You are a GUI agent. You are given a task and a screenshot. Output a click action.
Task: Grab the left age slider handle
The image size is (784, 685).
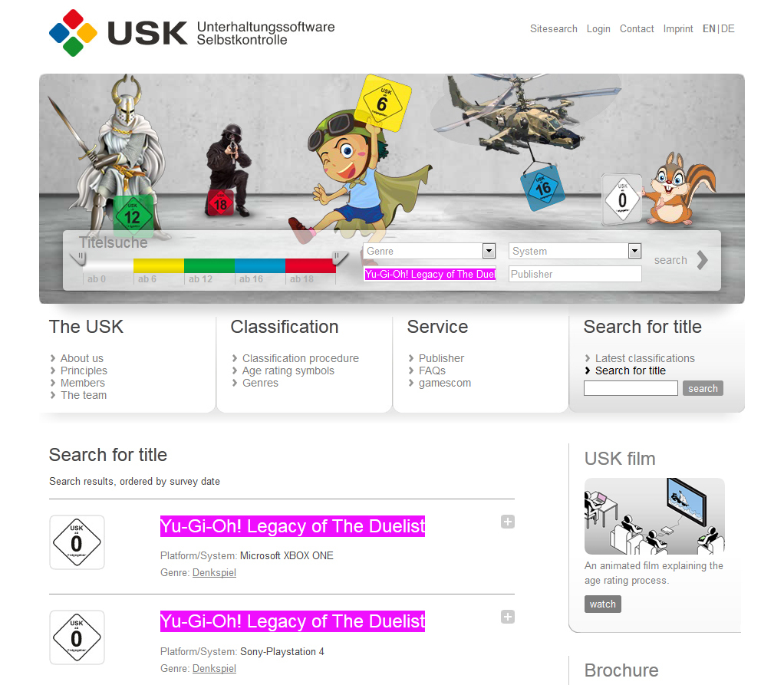tap(78, 259)
